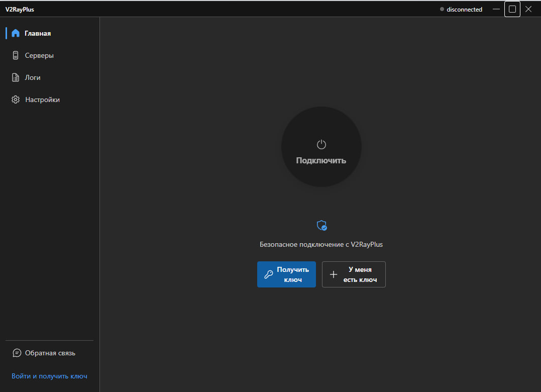This screenshot has height=392, width=541.
Task: Click the home icon in sidebar
Action: point(16,33)
